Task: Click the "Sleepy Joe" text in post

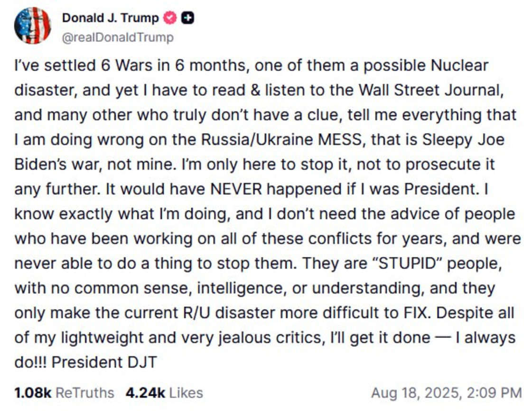Action: (x=462, y=140)
